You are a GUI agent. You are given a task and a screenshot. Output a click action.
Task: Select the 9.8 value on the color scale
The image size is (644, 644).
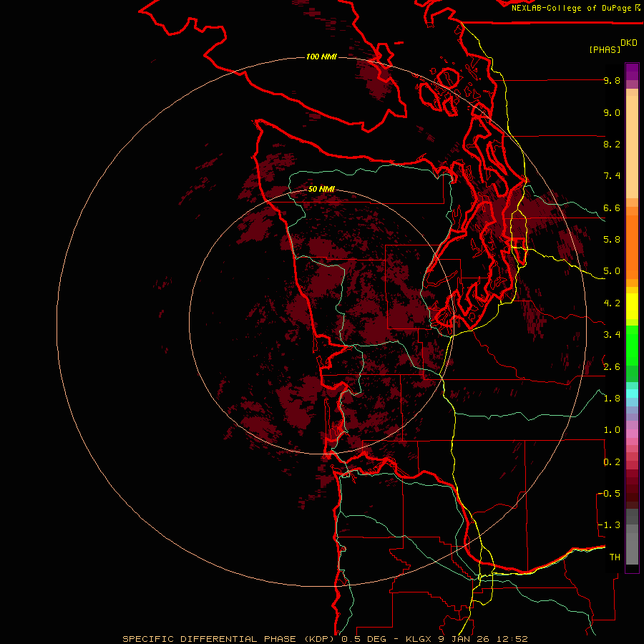[x=612, y=80]
